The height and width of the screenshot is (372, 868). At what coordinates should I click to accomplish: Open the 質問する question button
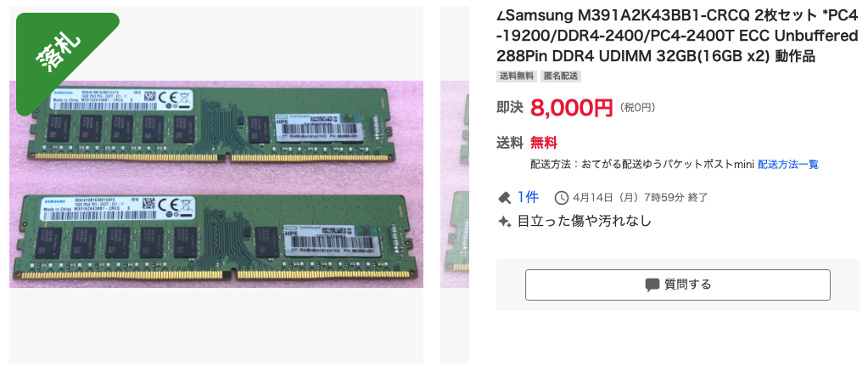[x=678, y=285]
